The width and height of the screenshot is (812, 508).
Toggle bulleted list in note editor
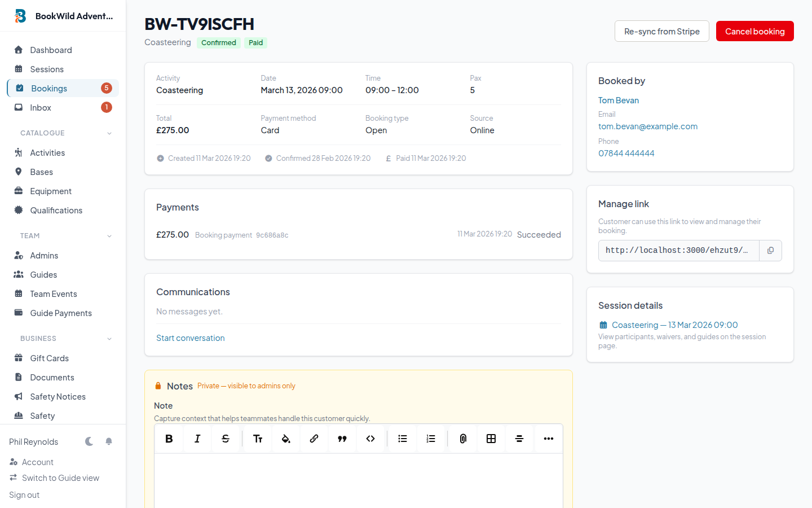click(x=403, y=439)
